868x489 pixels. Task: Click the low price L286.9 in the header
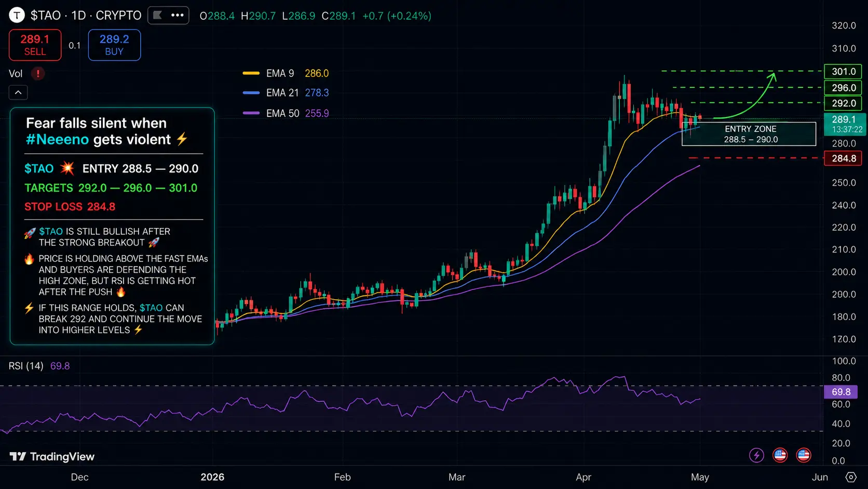point(299,16)
